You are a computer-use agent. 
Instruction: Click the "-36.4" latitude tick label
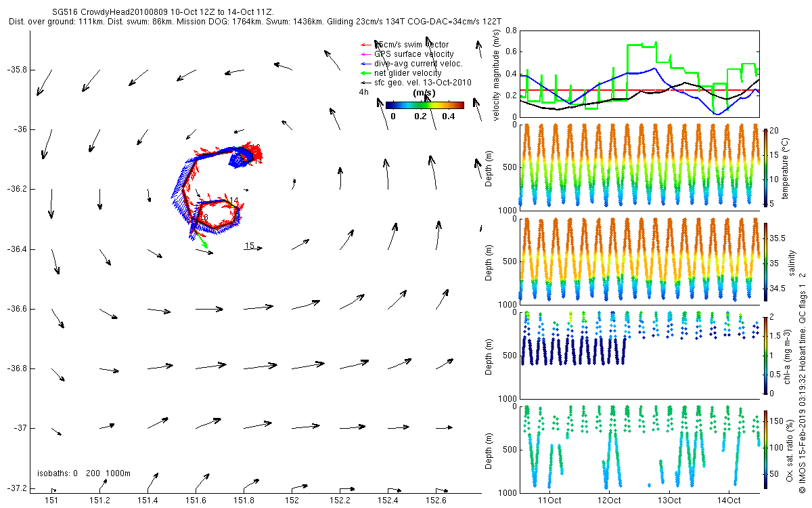click(x=16, y=249)
